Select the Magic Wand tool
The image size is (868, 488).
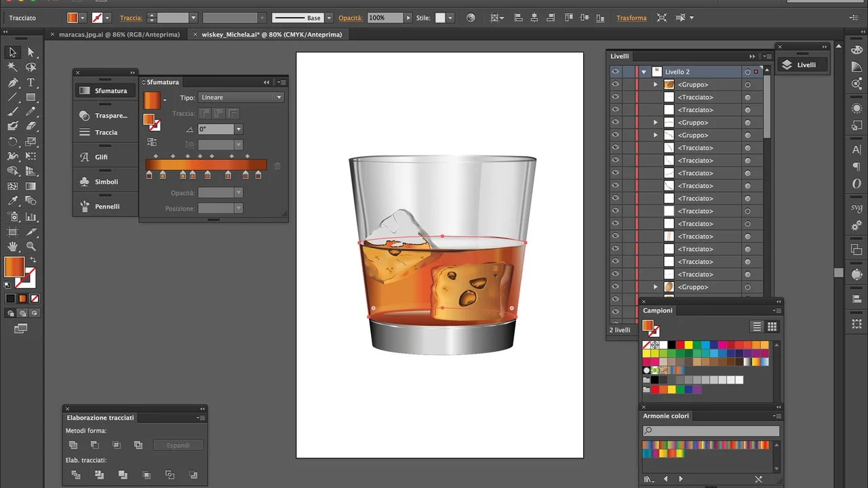tap(13, 67)
